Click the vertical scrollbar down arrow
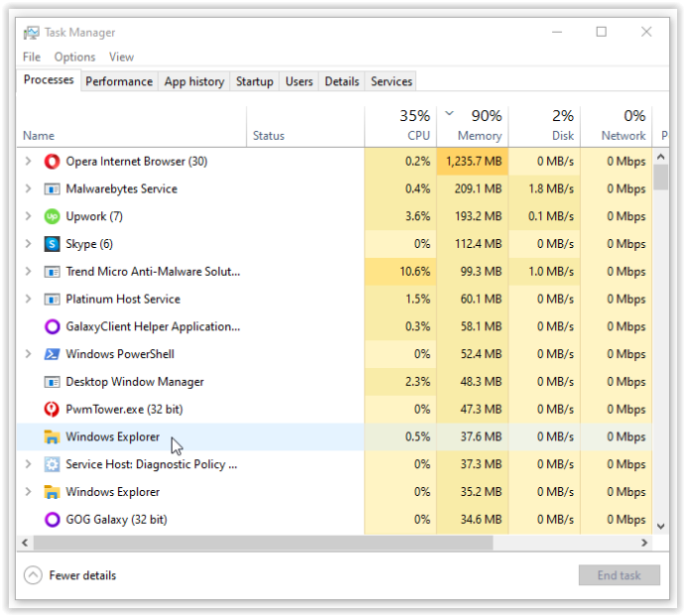This screenshot has width=685, height=616. click(x=660, y=527)
